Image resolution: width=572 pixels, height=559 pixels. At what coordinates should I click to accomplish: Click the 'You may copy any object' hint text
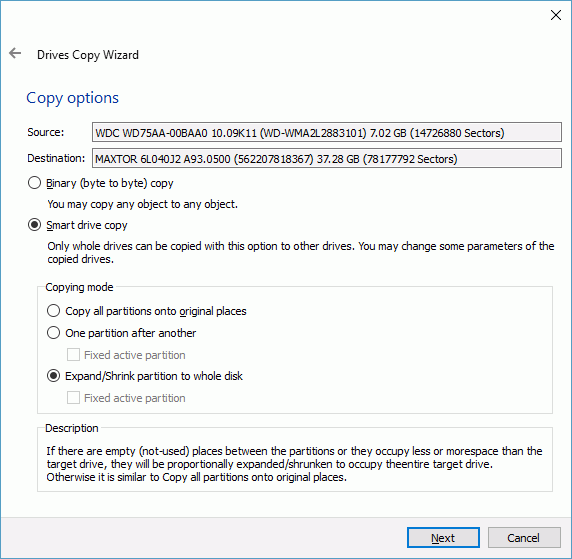143,204
